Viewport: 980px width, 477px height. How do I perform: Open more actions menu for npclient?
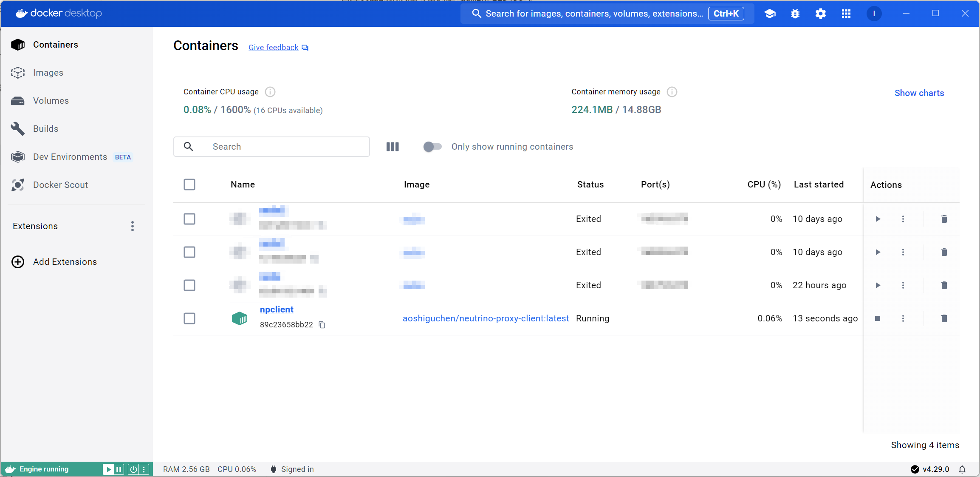coord(903,318)
